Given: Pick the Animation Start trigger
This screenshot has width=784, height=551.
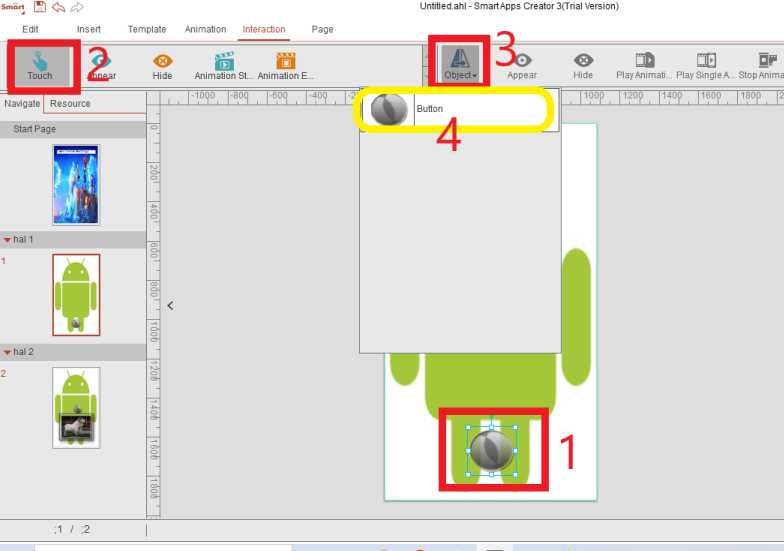Looking at the screenshot, I should point(224,67).
